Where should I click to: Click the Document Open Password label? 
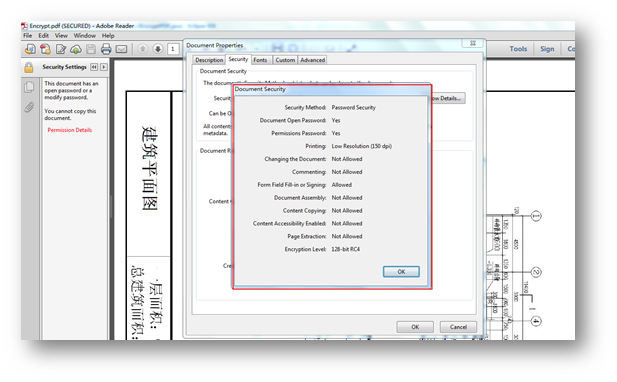click(x=293, y=121)
